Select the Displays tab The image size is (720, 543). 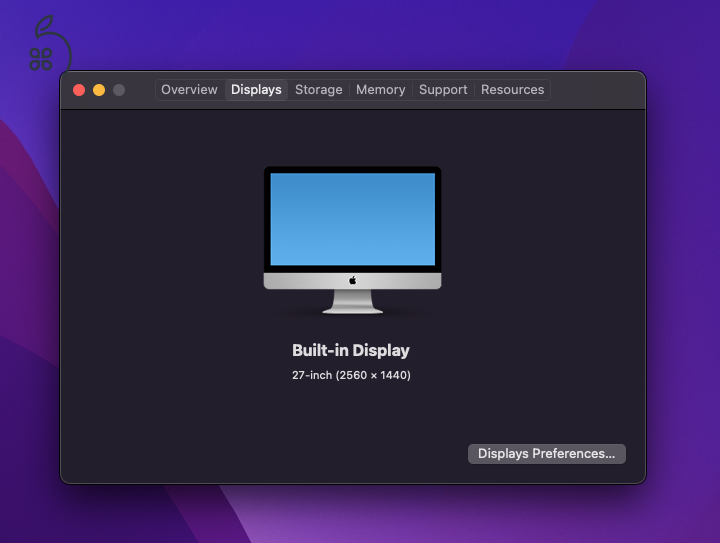click(x=256, y=90)
